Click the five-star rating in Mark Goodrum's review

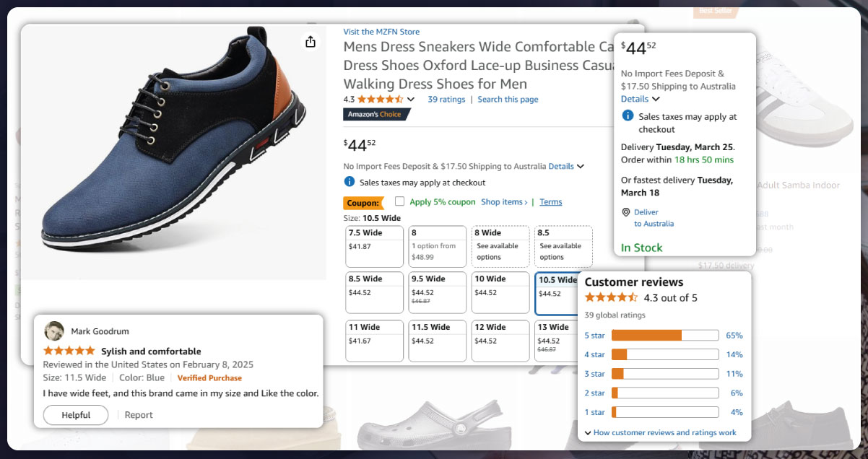click(x=69, y=351)
